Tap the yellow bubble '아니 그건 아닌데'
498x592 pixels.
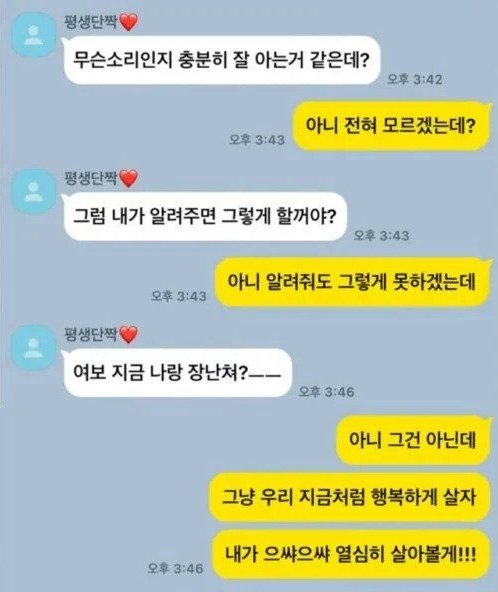(412, 440)
